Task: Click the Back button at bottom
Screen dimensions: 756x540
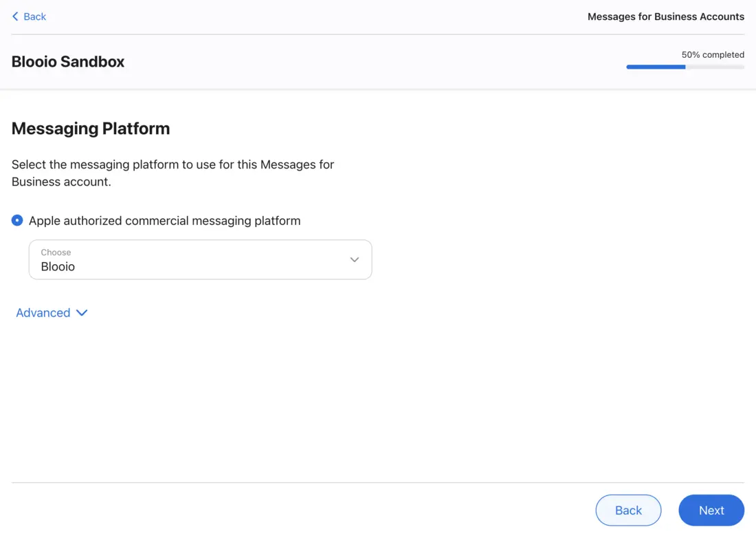Action: tap(628, 510)
